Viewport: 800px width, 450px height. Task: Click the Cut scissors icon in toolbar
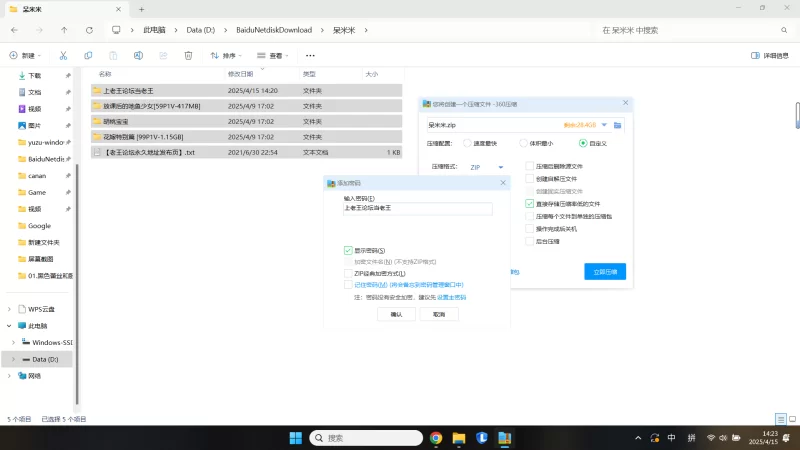pos(63,55)
